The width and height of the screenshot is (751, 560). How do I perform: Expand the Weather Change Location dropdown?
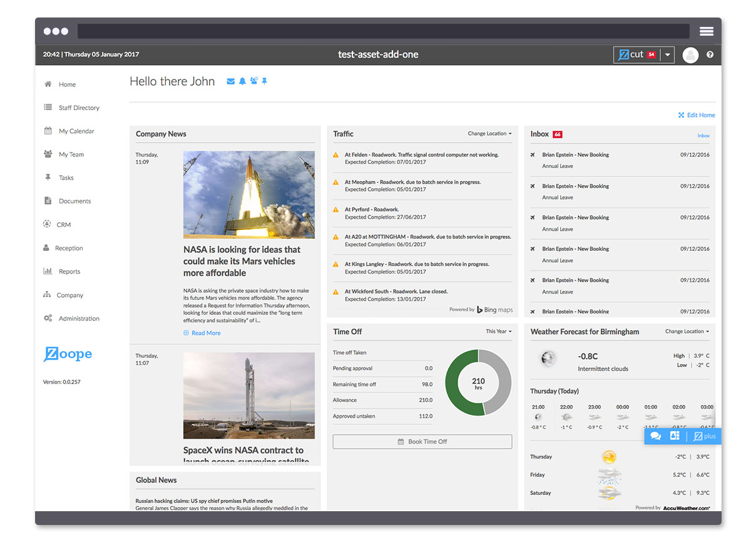pos(687,332)
